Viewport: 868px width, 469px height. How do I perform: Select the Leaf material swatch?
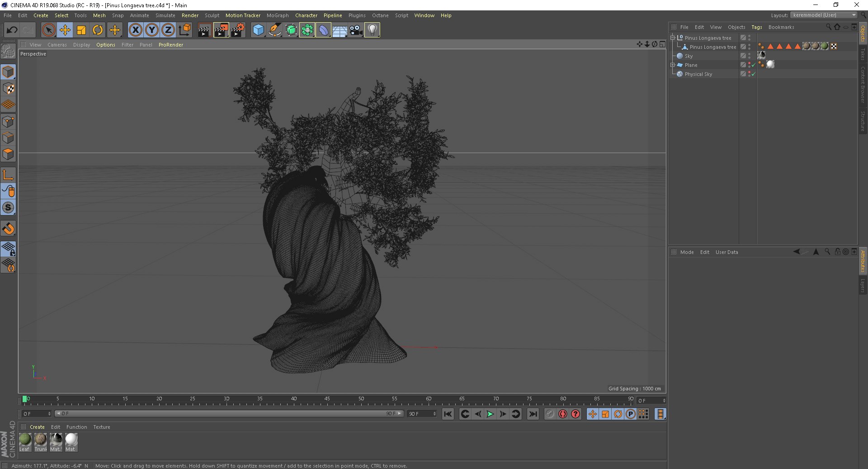(25, 442)
